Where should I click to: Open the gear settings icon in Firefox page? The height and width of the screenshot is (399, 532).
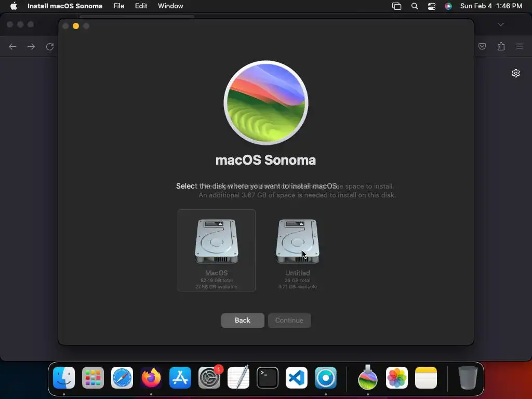[x=516, y=73]
